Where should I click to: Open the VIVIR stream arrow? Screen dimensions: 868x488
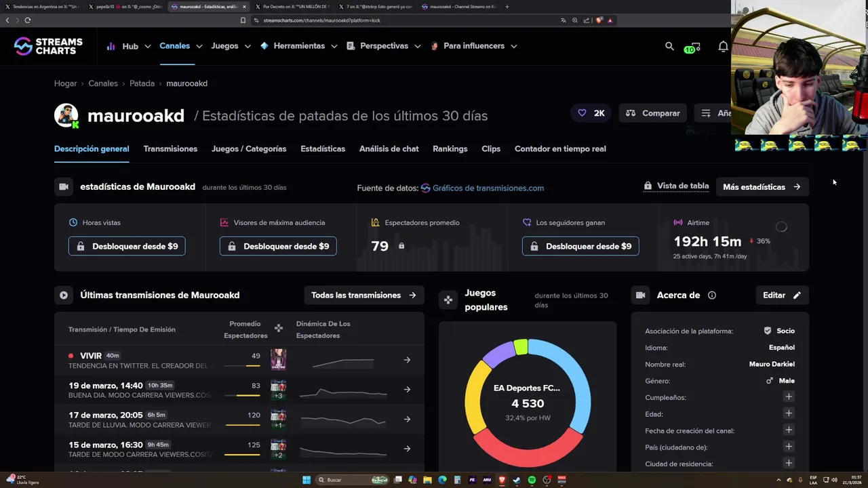407,360
